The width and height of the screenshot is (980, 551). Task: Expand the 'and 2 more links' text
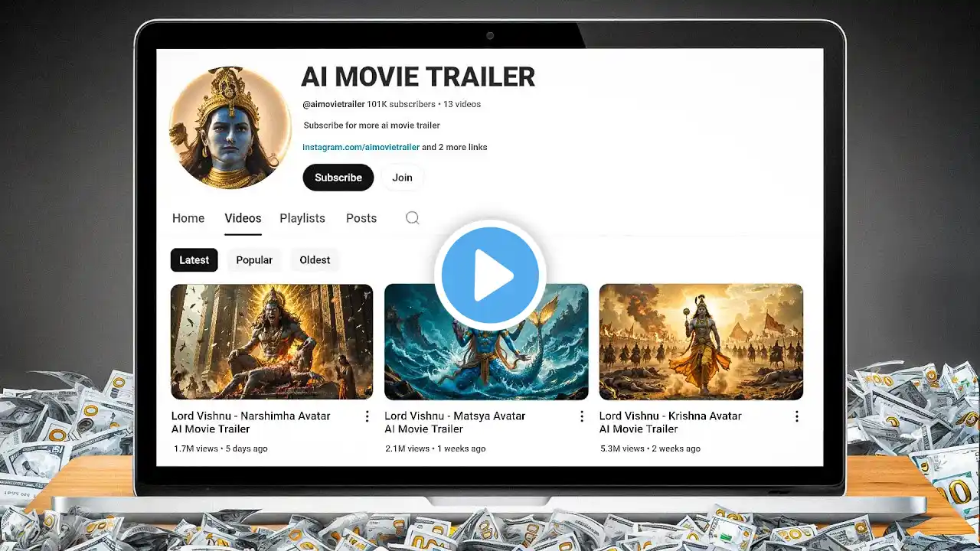(x=455, y=147)
